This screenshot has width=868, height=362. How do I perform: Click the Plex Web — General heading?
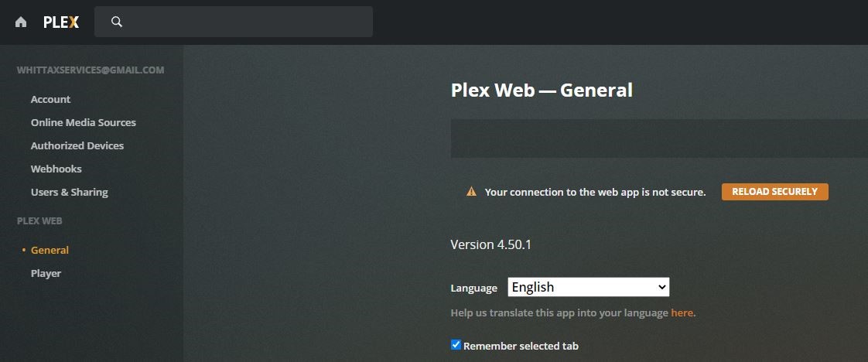(x=542, y=90)
